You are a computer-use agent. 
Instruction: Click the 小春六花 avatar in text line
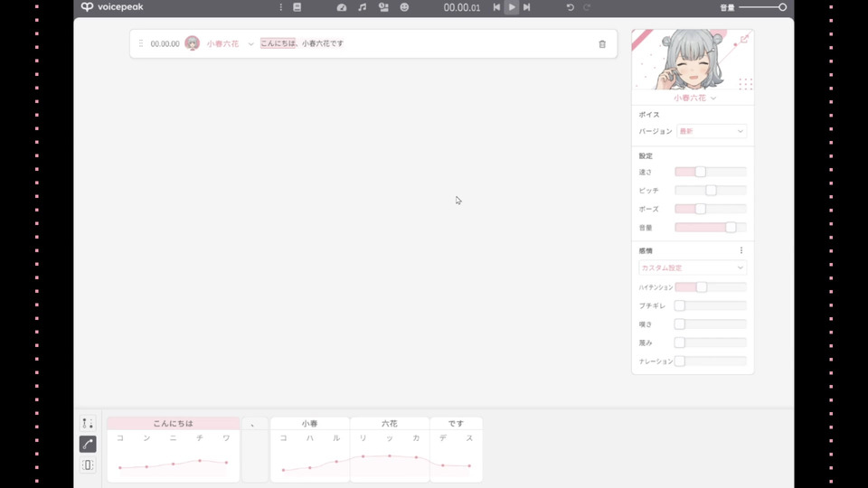(192, 43)
